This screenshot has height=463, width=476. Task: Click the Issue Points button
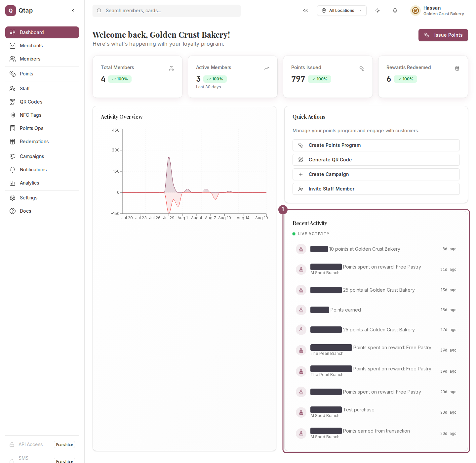pos(443,35)
